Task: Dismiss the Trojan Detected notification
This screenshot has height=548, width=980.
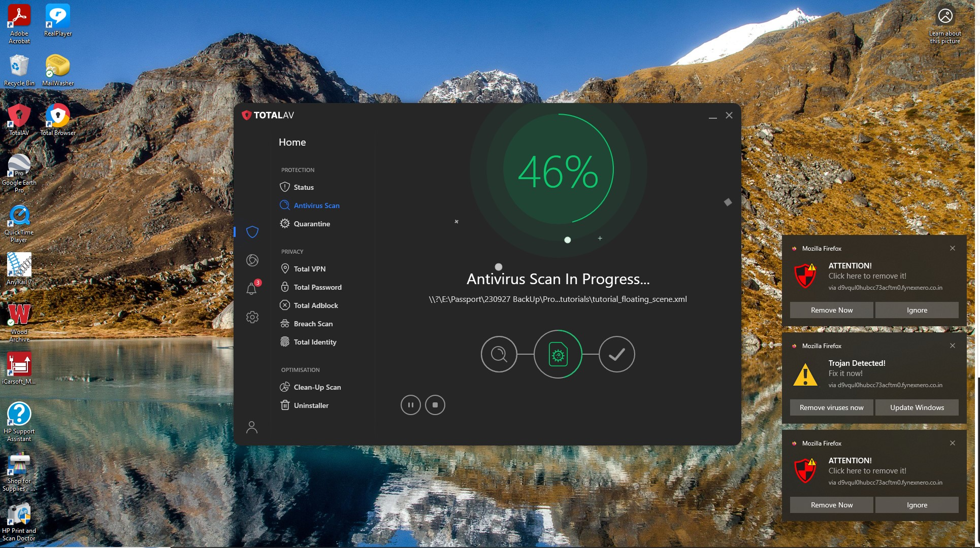Action: click(x=953, y=346)
